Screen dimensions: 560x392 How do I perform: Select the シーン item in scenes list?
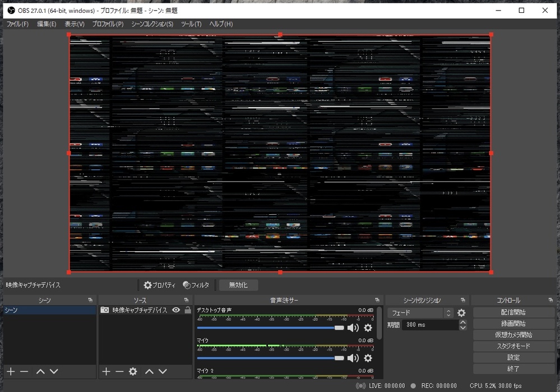pyautogui.click(x=50, y=310)
